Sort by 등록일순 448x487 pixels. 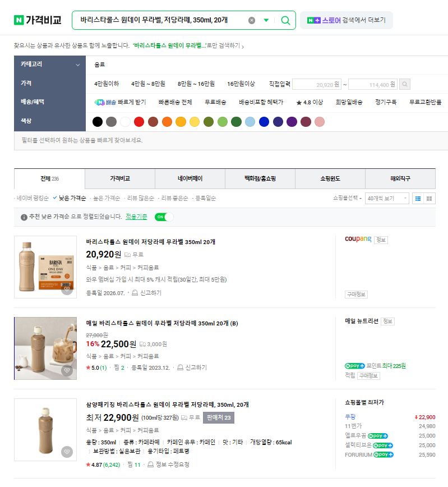point(206,198)
